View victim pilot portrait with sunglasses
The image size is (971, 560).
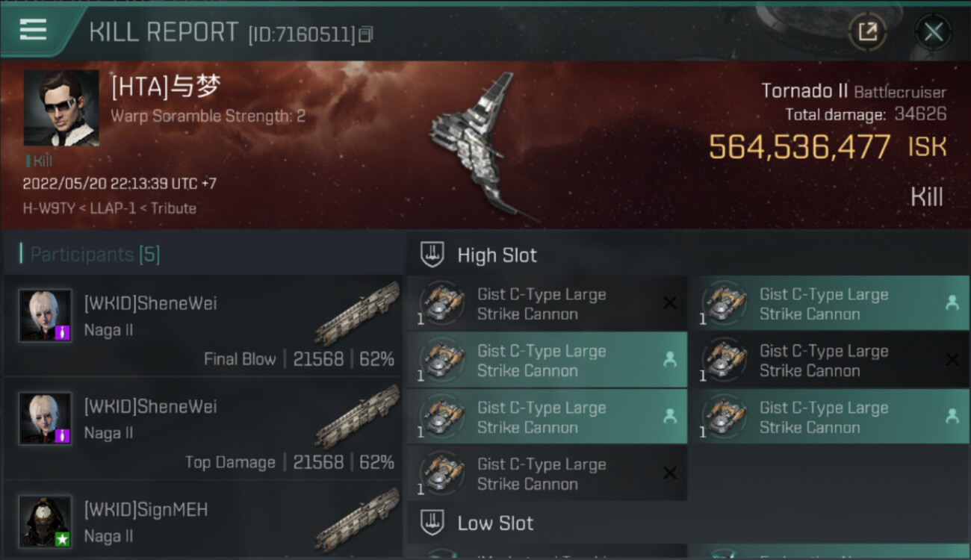tap(61, 108)
